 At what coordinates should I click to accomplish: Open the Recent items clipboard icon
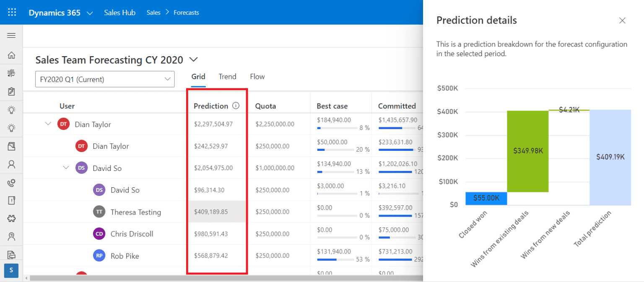click(x=11, y=91)
